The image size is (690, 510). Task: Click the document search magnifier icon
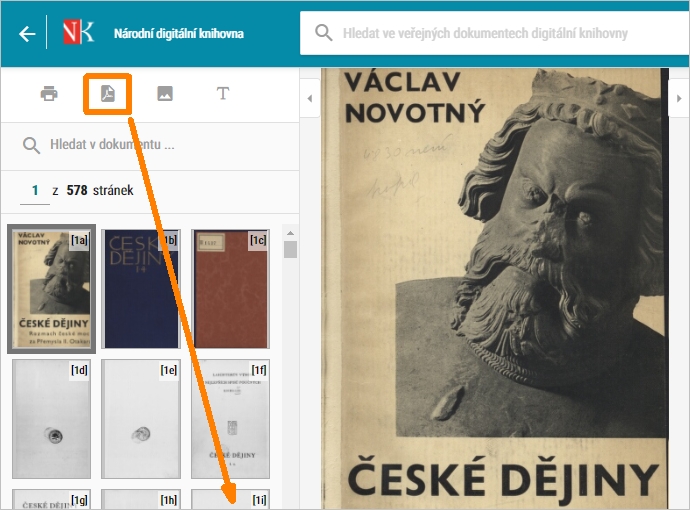click(31, 145)
